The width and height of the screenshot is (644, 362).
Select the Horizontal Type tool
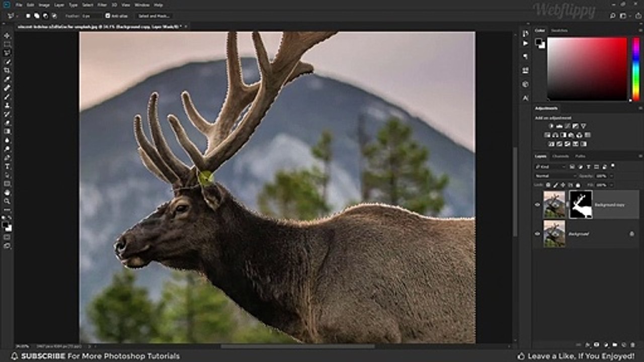tap(7, 166)
